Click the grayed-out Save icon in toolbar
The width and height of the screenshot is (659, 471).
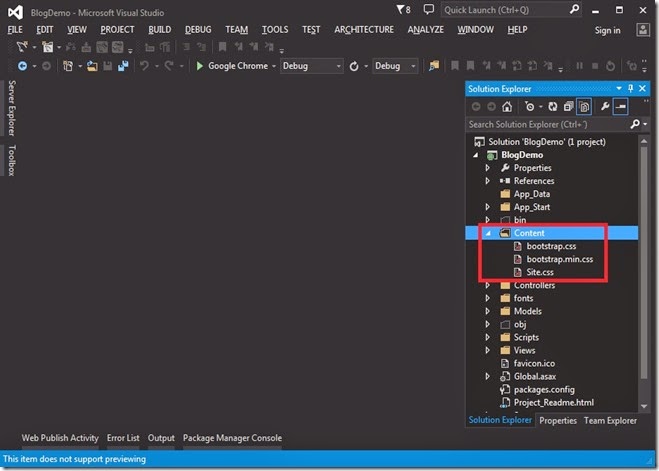(x=108, y=66)
